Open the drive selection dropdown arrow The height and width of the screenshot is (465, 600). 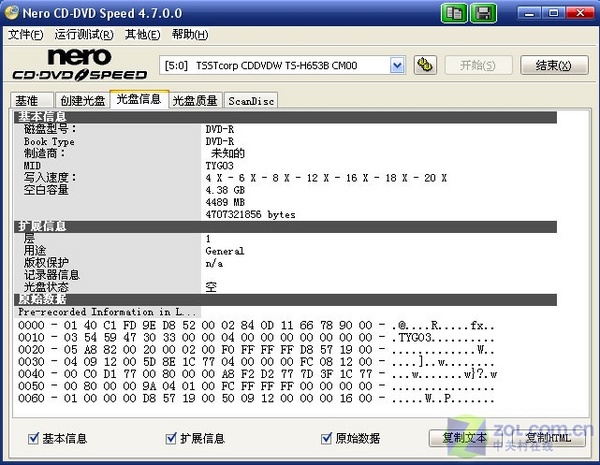coord(398,65)
